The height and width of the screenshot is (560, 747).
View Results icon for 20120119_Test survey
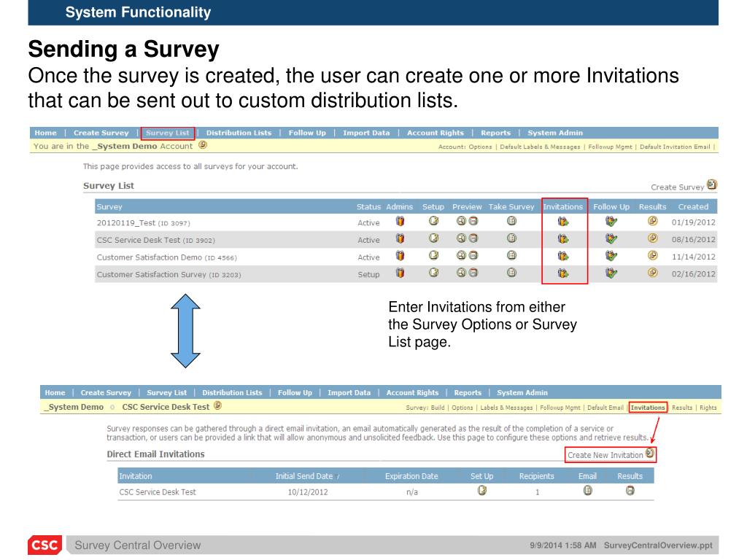(653, 220)
